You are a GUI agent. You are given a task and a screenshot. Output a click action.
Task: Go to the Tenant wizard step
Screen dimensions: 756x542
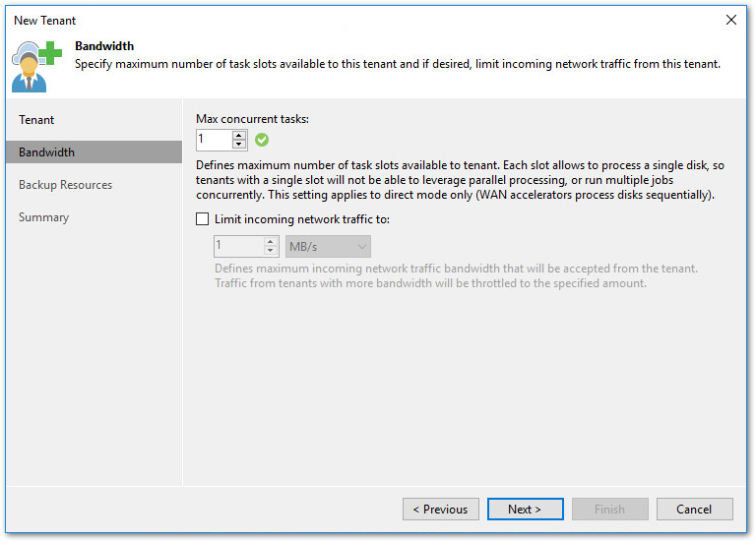point(37,120)
